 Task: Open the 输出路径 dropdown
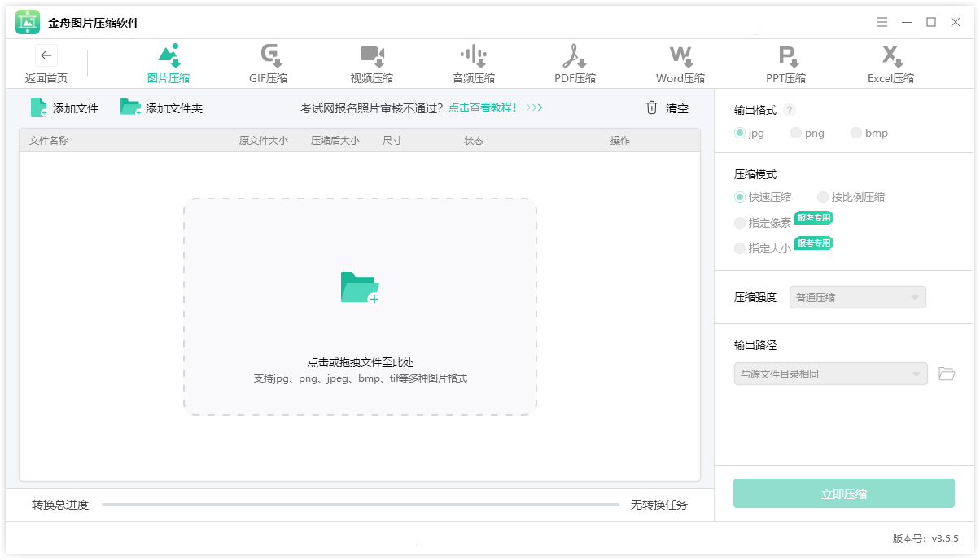[830, 374]
